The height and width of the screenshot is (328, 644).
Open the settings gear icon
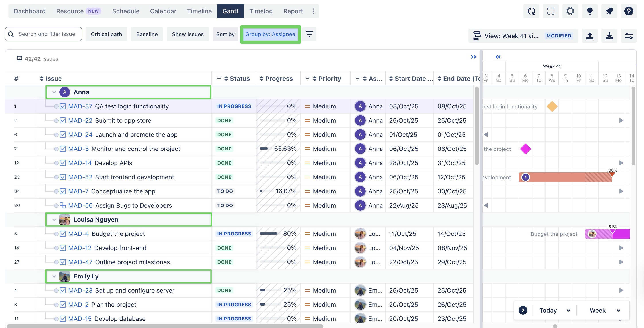(x=570, y=11)
